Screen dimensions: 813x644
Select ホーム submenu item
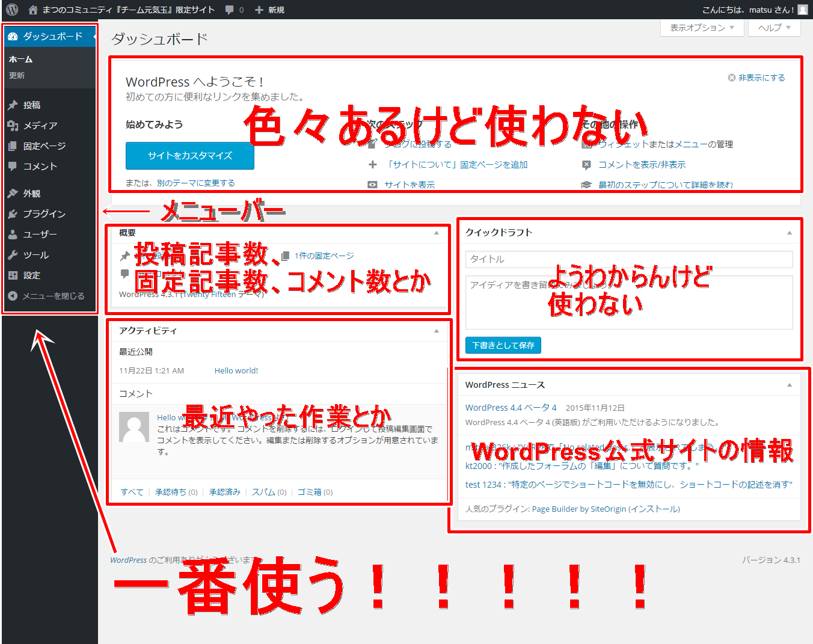21,60
